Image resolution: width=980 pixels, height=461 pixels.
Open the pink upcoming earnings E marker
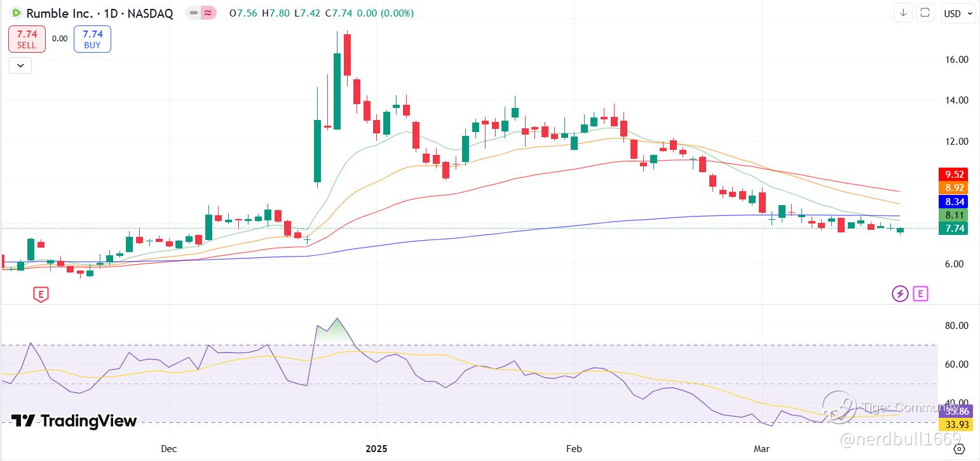point(920,293)
